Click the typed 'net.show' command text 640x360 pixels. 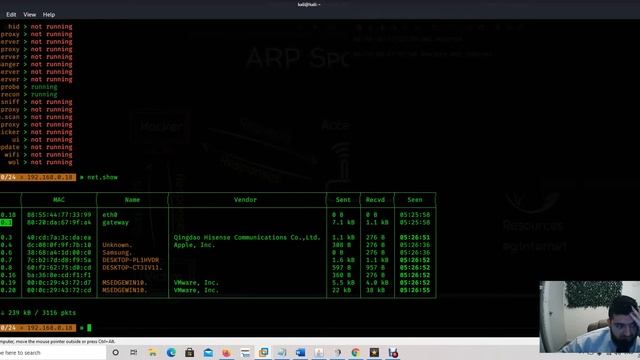(102, 177)
